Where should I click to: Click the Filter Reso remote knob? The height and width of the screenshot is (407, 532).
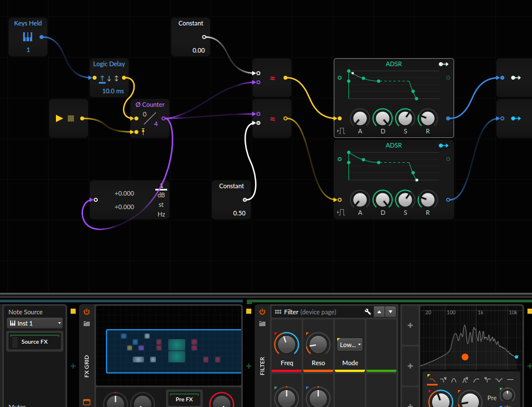coord(318,344)
